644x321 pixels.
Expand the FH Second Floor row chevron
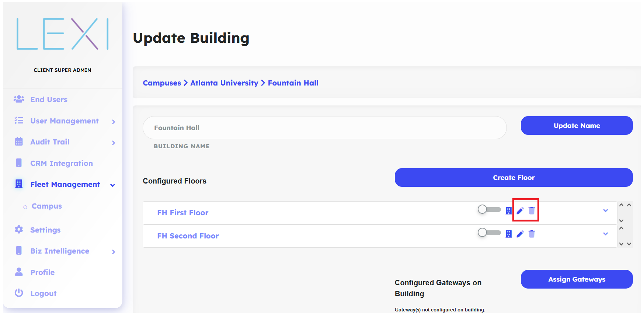click(605, 234)
